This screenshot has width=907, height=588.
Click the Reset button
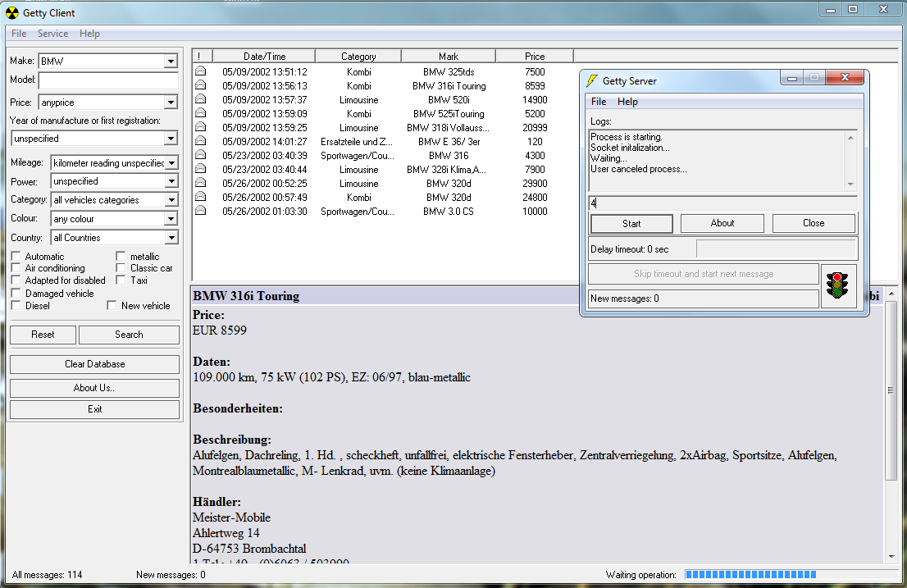(43, 335)
